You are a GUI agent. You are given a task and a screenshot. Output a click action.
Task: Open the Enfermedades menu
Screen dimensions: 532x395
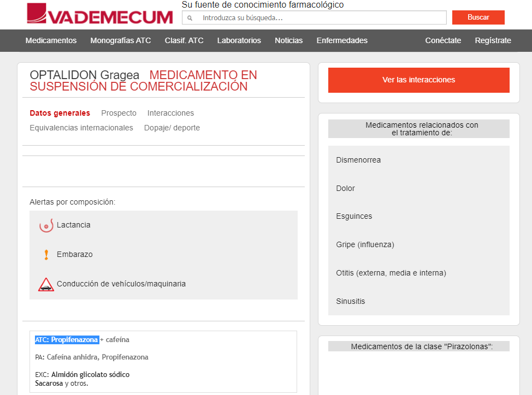342,41
